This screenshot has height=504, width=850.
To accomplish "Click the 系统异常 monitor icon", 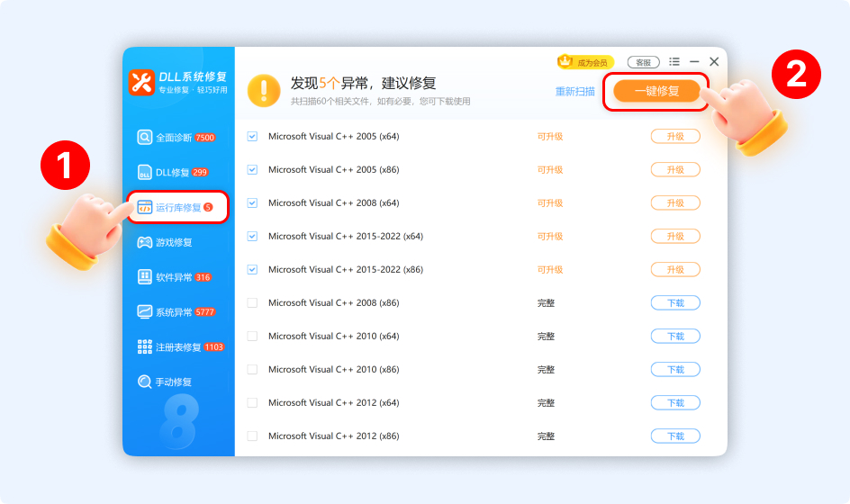I will click(x=145, y=311).
